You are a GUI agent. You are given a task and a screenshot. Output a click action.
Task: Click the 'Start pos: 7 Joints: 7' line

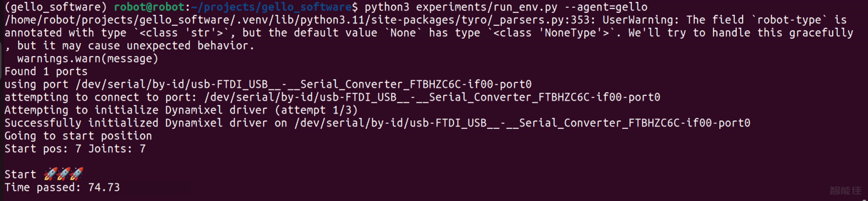tap(75, 149)
